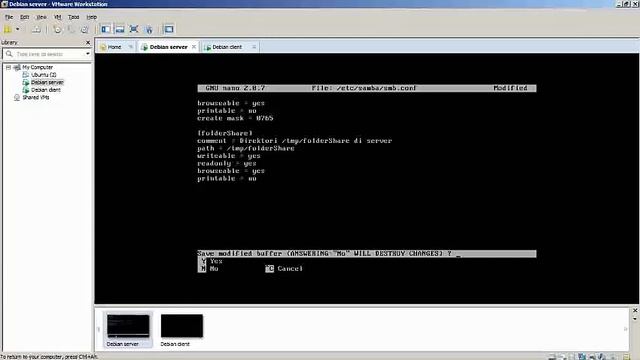This screenshot has width=640, height=360.
Task: Open the library search filter dropdown
Action: (x=87, y=54)
